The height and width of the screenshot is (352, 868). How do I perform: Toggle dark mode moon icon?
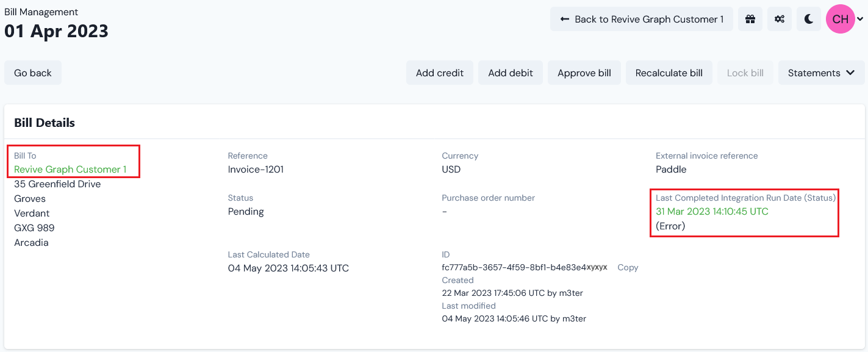pyautogui.click(x=809, y=19)
